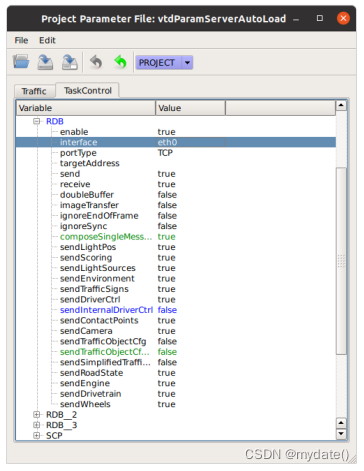Click the Variable column header
This screenshot has height=471, width=364.
click(x=86, y=108)
